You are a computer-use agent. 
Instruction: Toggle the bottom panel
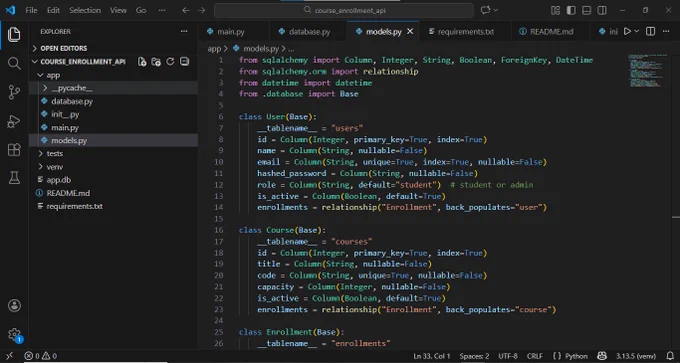(586, 10)
